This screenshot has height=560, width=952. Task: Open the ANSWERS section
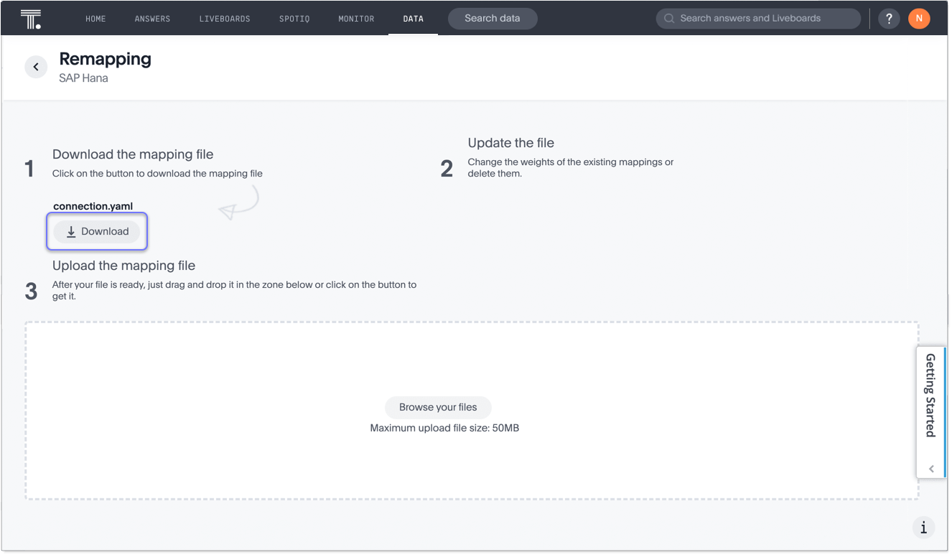tap(152, 19)
